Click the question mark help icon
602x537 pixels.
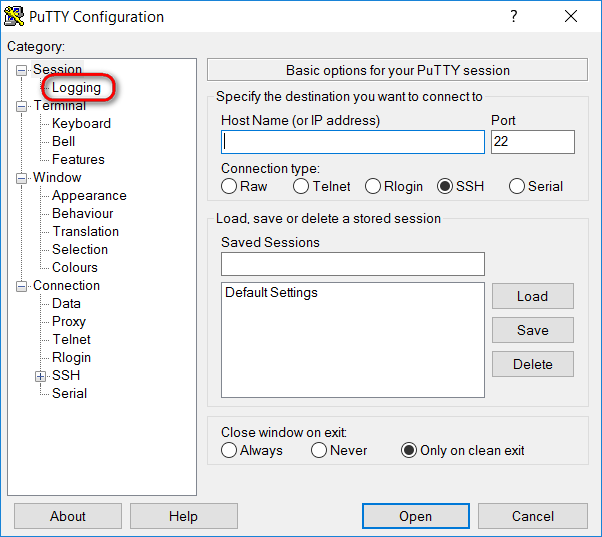click(513, 17)
